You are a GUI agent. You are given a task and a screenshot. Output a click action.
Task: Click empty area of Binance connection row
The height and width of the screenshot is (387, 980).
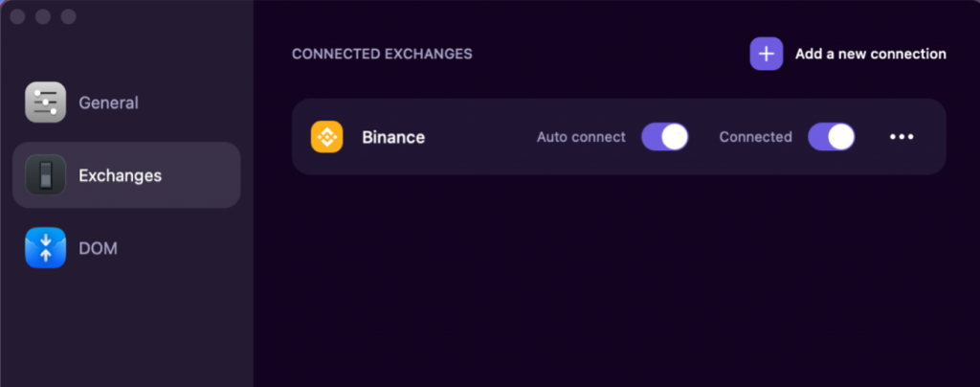[480, 137]
